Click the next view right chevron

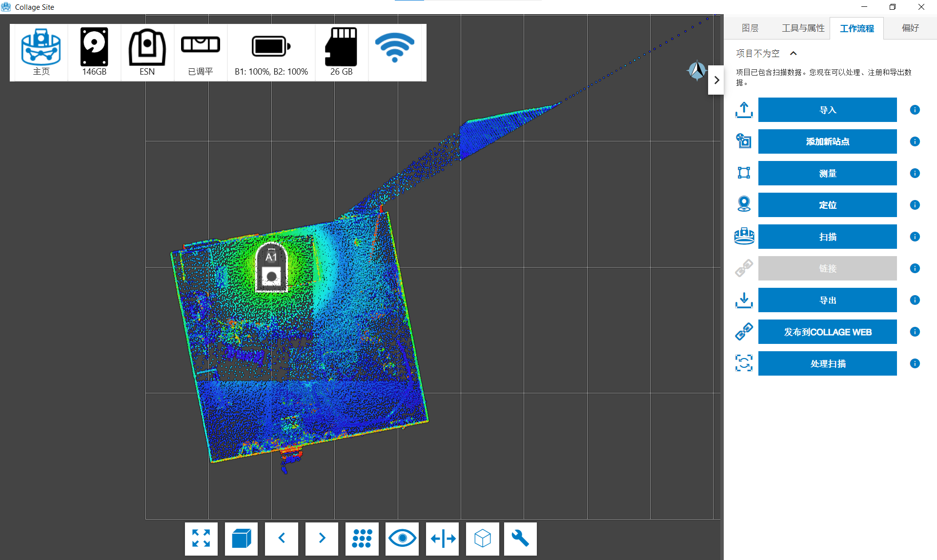point(322,539)
